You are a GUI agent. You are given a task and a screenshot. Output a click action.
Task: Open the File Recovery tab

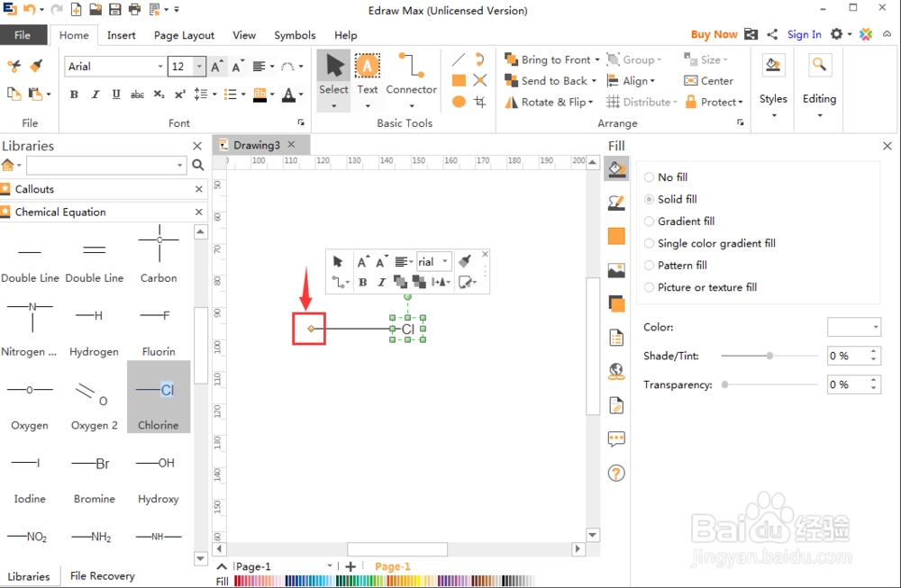tap(103, 576)
